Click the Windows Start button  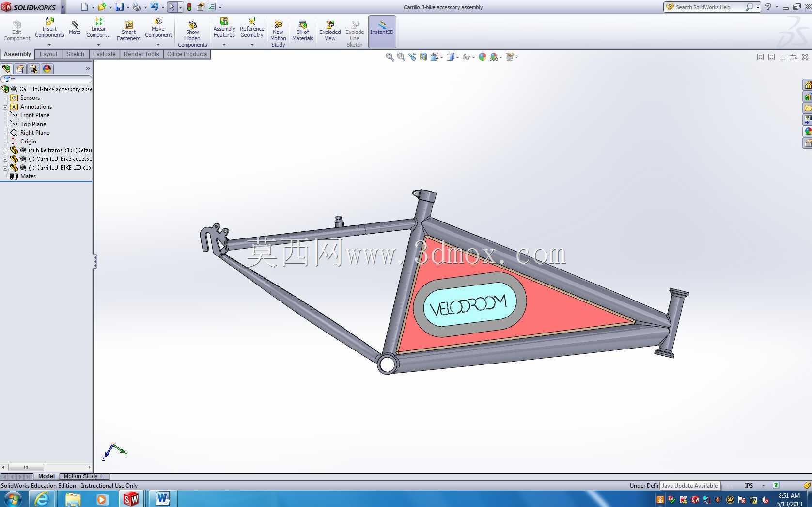tap(13, 499)
